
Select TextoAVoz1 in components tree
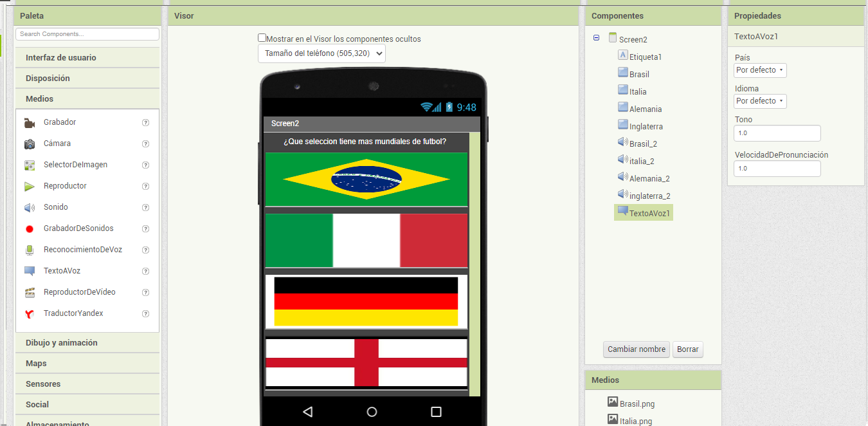pyautogui.click(x=644, y=213)
